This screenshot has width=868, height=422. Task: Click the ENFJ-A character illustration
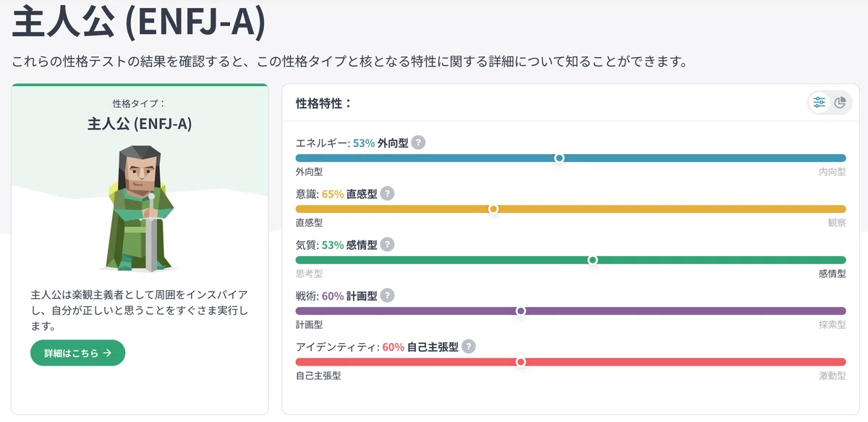tap(140, 208)
